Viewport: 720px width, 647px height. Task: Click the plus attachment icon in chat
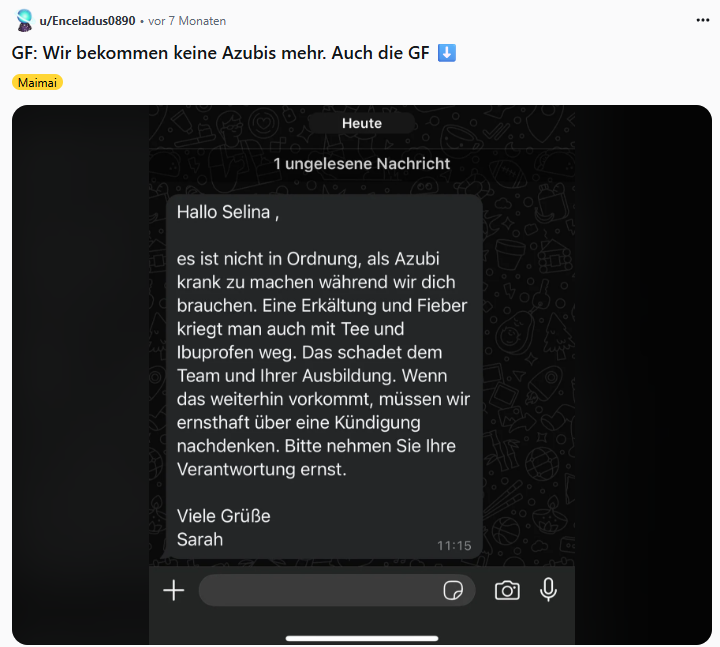pos(174,591)
